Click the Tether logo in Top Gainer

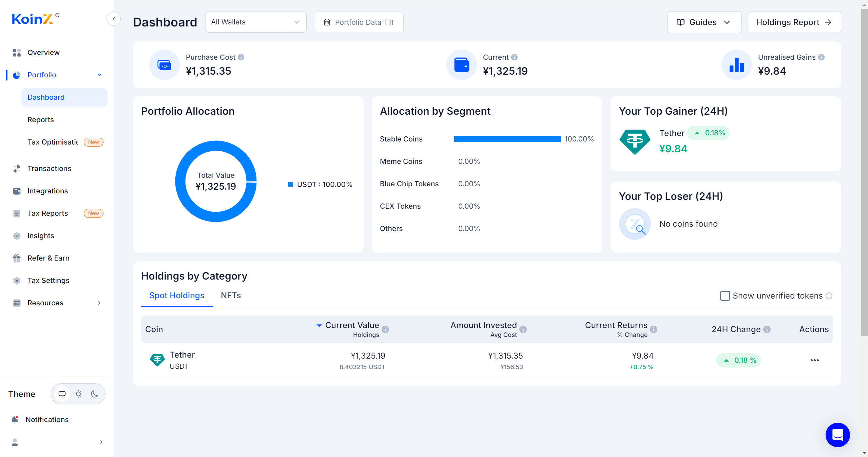click(x=635, y=141)
